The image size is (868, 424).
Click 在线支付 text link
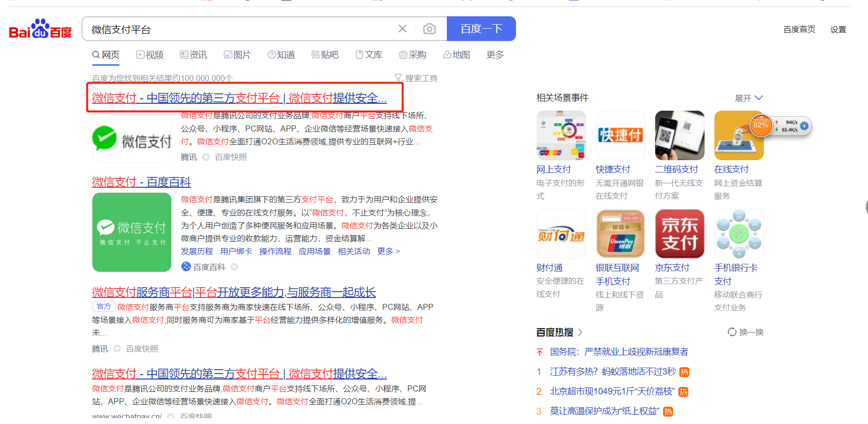[731, 170]
